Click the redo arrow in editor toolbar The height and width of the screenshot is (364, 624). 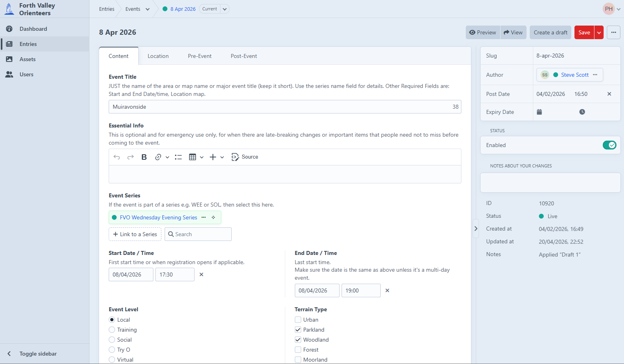coord(130,157)
